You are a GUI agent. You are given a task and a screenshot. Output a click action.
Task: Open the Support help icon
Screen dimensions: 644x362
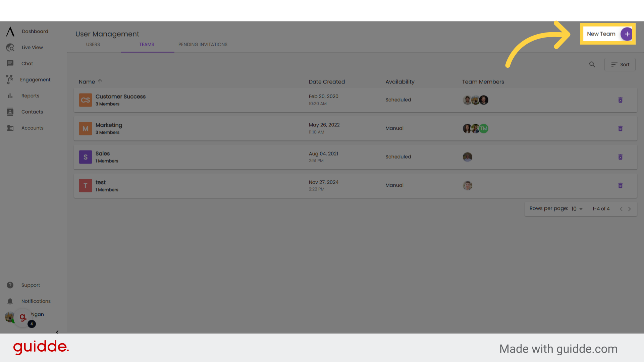pos(10,285)
